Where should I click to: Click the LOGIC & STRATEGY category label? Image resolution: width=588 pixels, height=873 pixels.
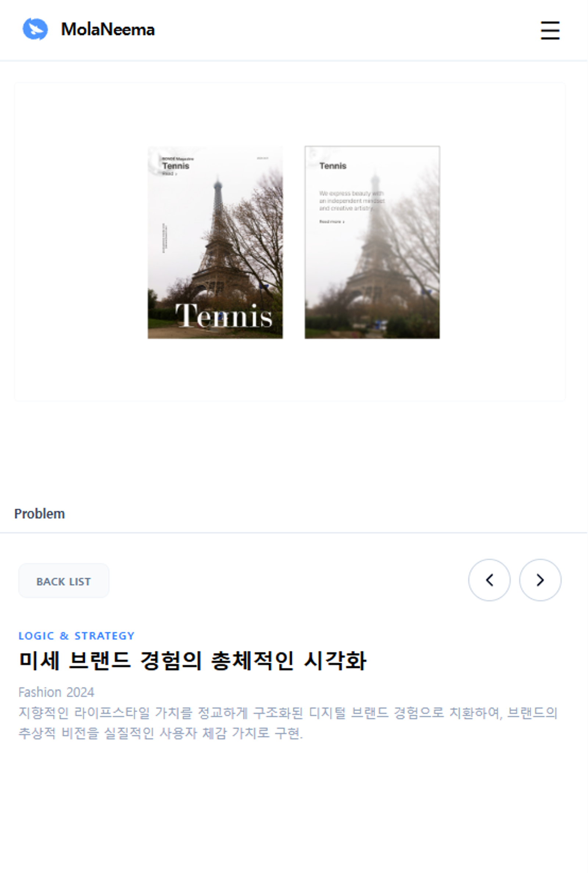click(x=76, y=636)
